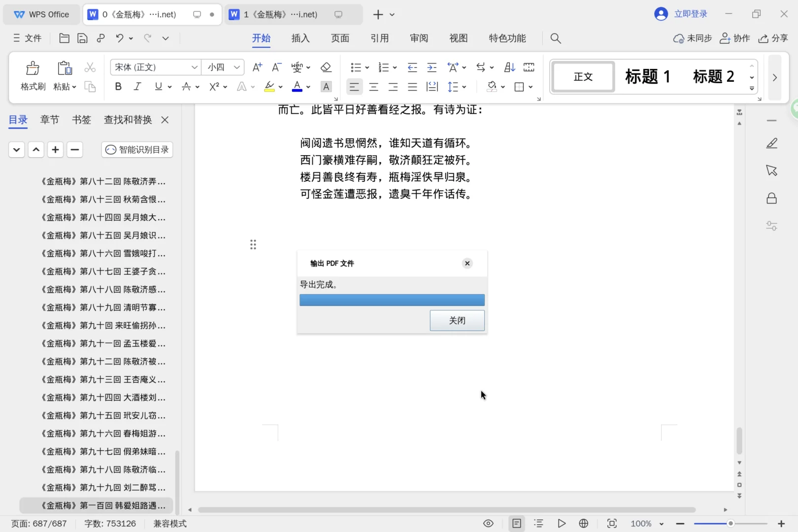
Task: Click the 分享 share button
Action: tap(773, 38)
